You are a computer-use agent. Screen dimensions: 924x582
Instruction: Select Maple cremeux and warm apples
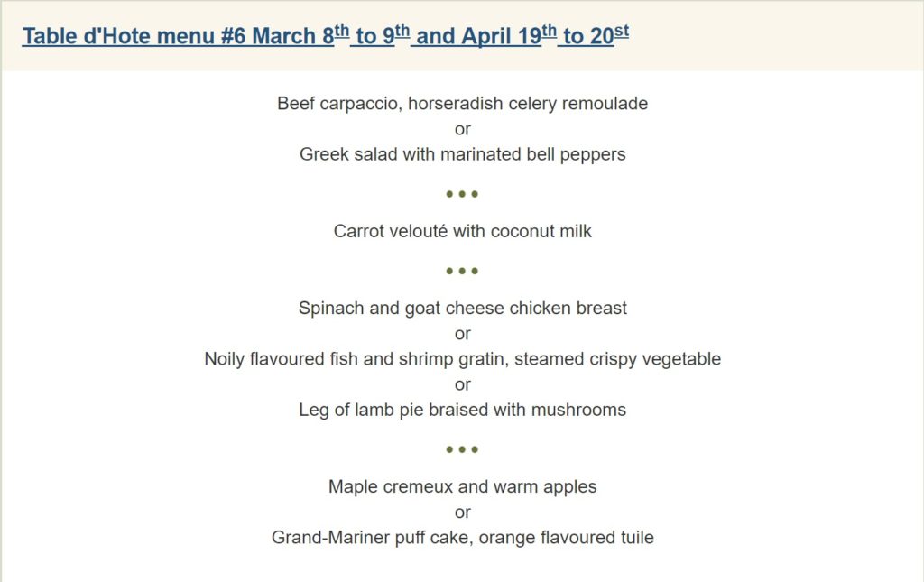[462, 487]
